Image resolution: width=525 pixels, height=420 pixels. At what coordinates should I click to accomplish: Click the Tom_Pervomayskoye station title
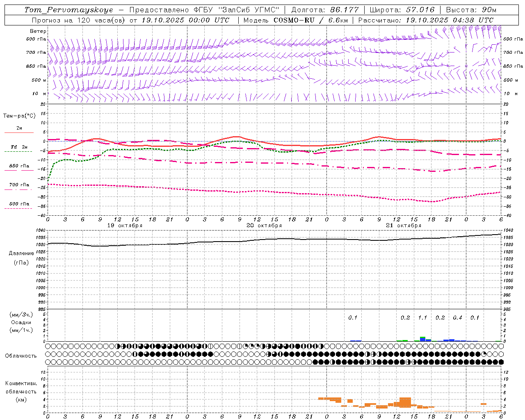click(68, 10)
